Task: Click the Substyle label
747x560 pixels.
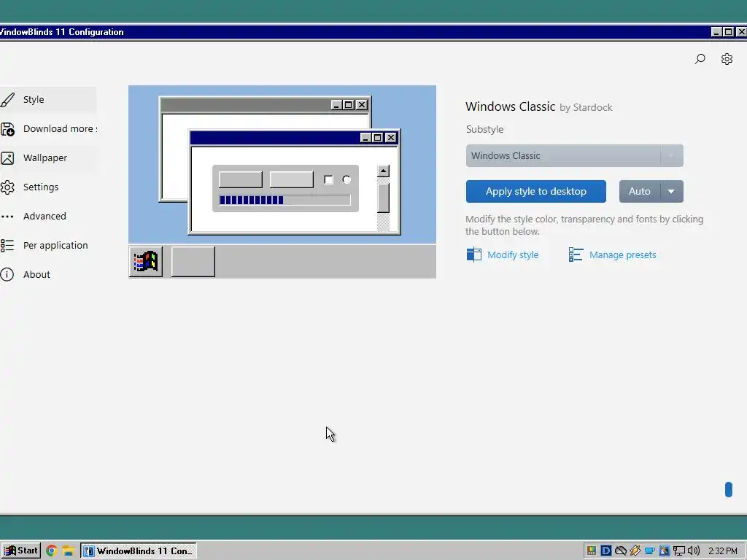Action: 484,130
